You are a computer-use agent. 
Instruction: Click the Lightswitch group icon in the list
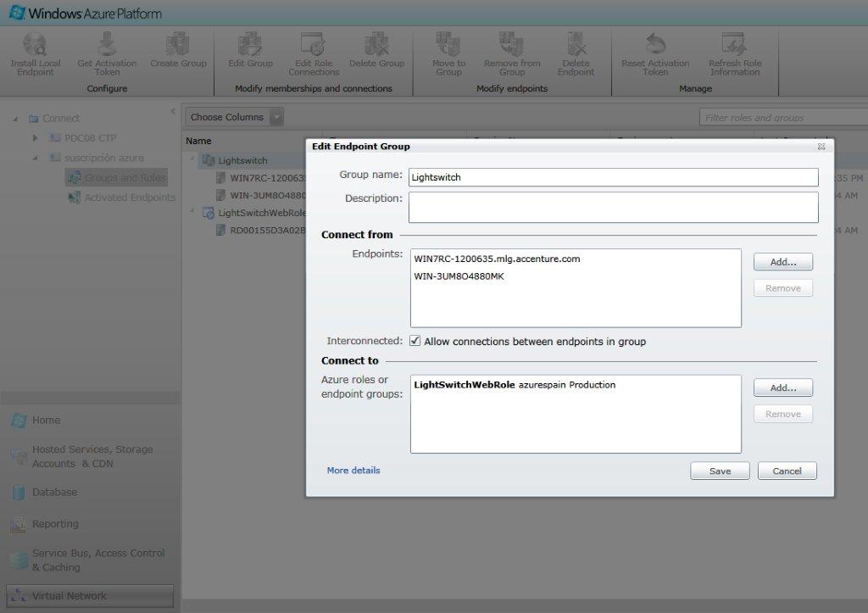[209, 160]
